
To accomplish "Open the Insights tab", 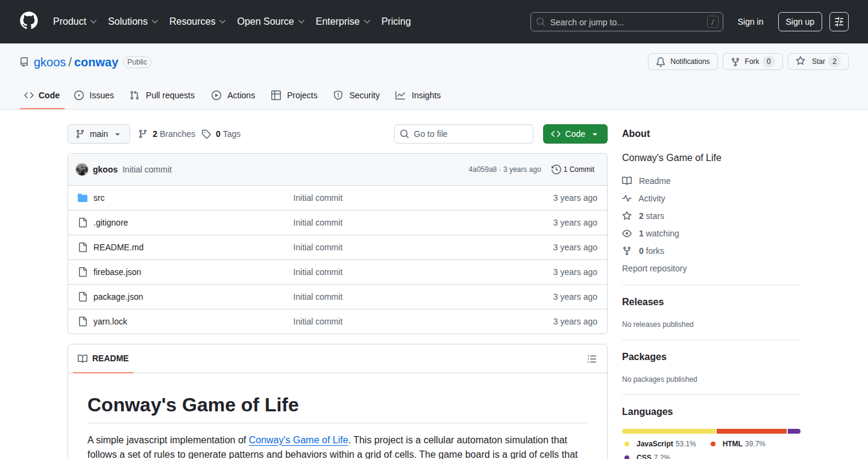I will [x=418, y=95].
